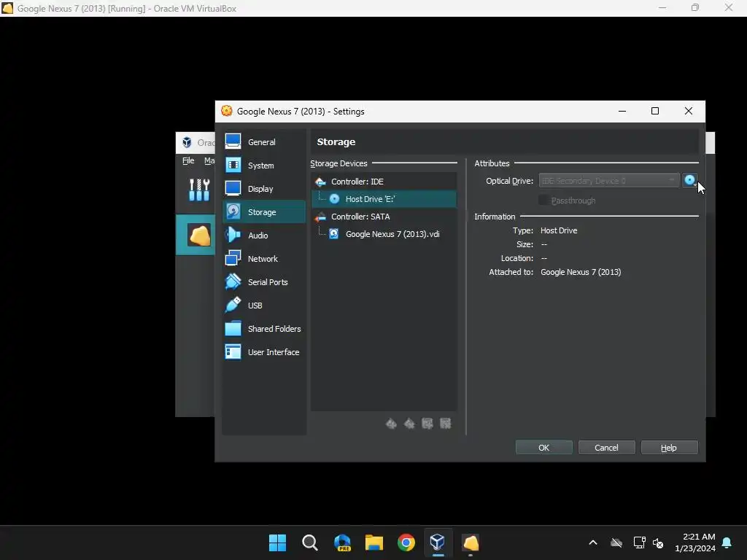Select Controller: IDE in storage tree
Viewport: 747px width, 560px height.
coord(384,182)
